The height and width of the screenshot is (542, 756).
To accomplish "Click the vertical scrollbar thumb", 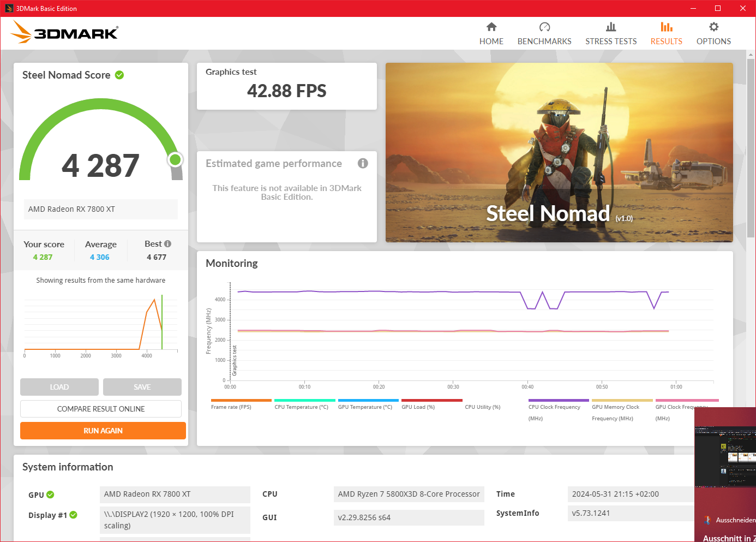I will [751, 147].
